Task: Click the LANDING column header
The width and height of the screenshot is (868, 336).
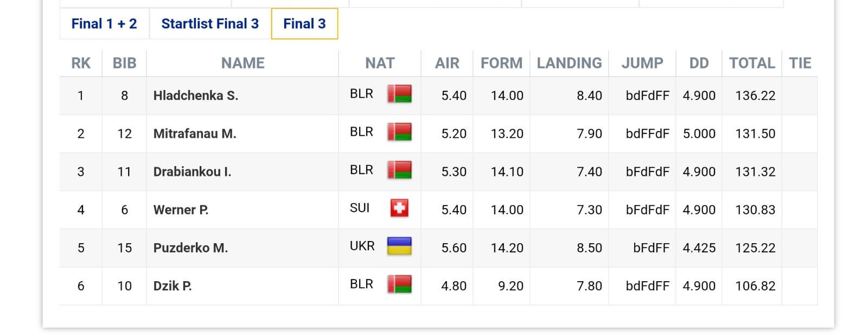Action: point(569,63)
